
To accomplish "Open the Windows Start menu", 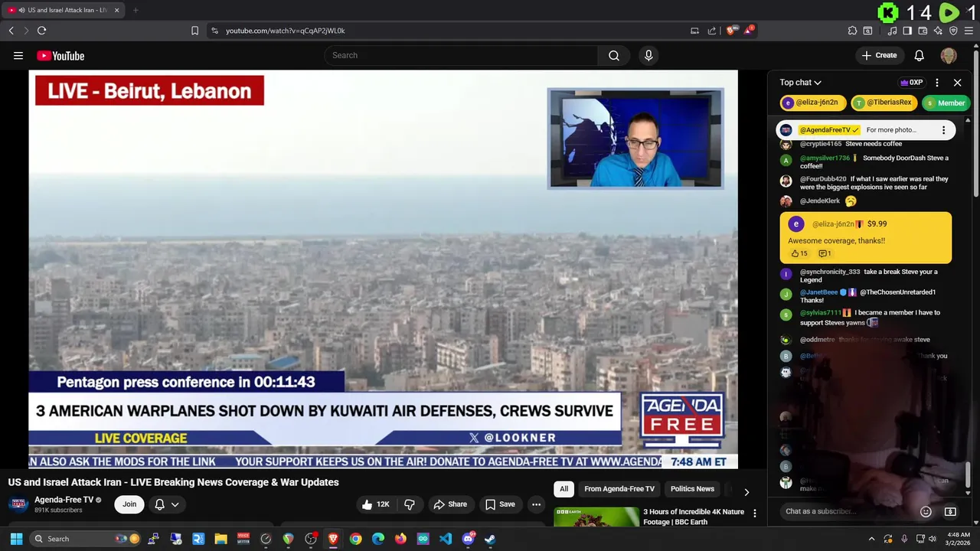I will (16, 539).
